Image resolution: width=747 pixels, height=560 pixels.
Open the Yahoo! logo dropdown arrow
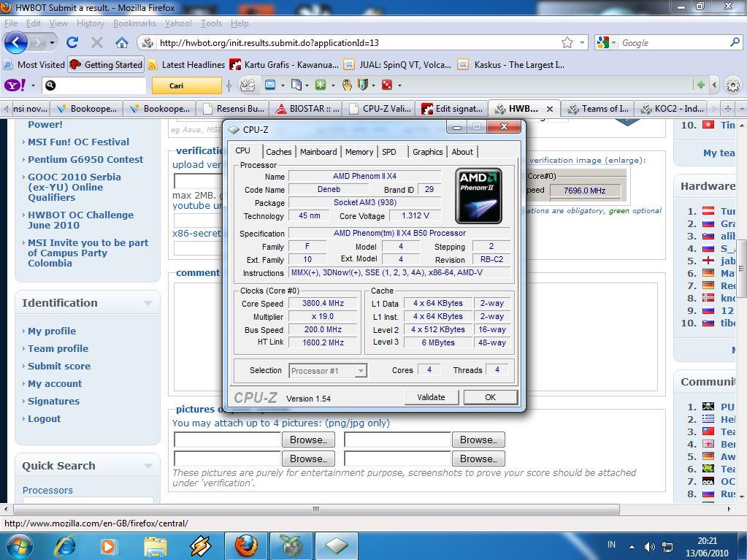[x=33, y=85]
